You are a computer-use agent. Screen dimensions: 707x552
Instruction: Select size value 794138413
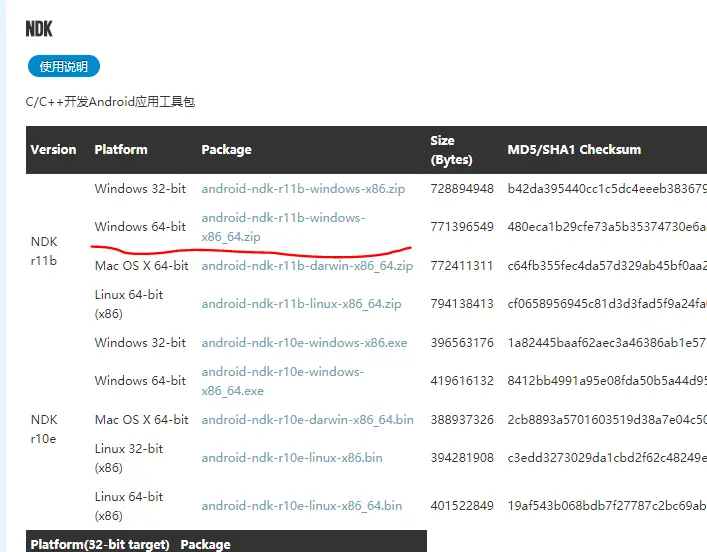coord(462,304)
